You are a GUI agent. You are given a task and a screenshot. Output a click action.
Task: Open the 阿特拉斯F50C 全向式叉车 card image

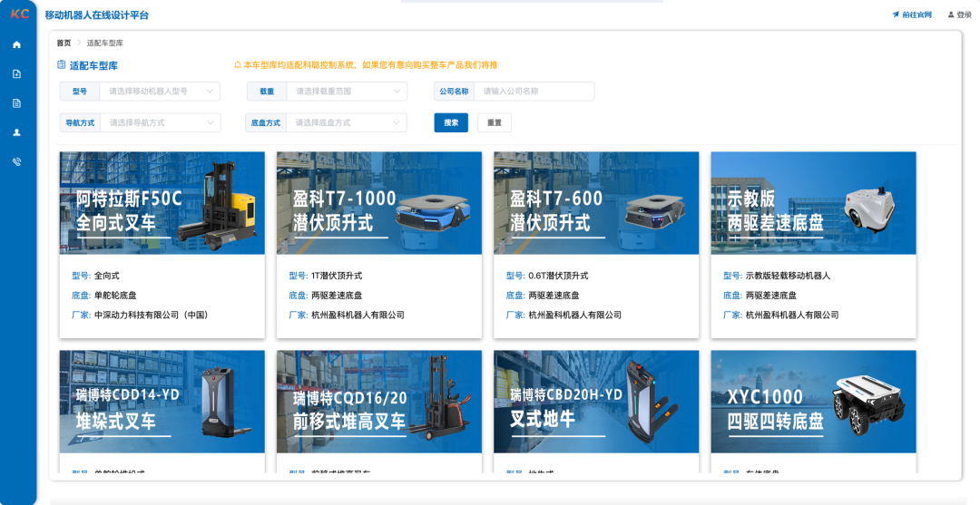coord(162,203)
